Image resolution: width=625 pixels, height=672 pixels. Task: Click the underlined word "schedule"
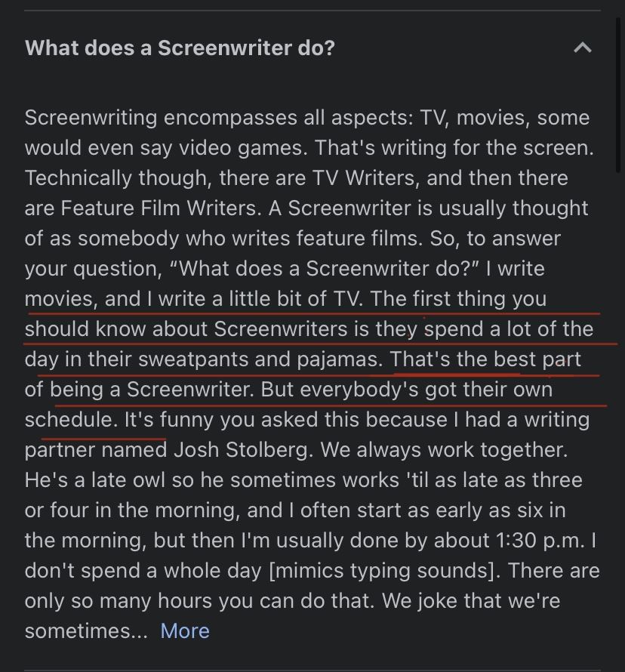[69, 419]
